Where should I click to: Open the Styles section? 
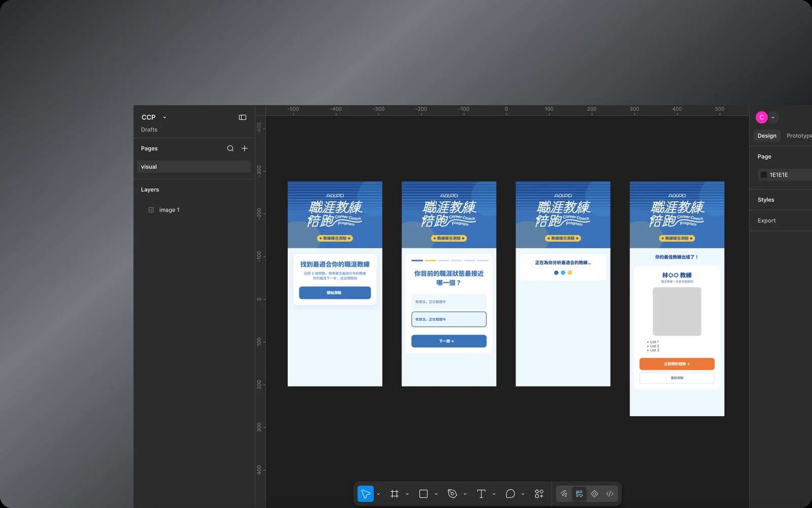pos(766,200)
